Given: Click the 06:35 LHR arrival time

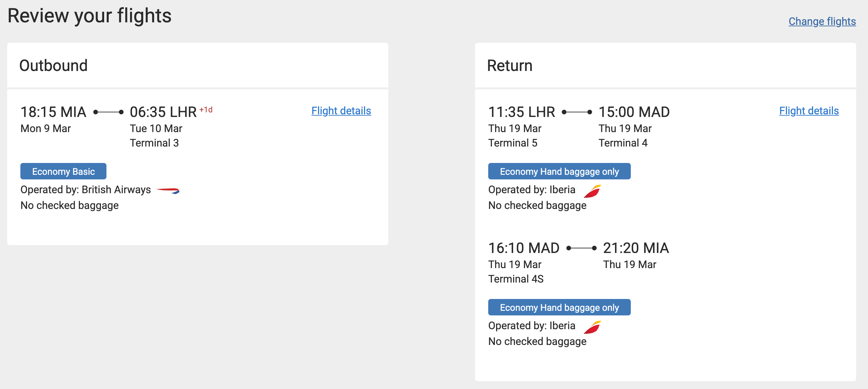Looking at the screenshot, I should 163,112.
